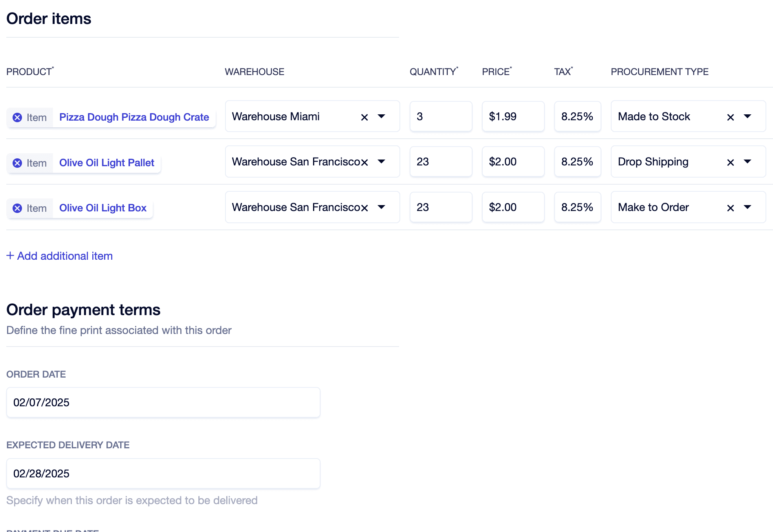Open warehouse dropdown for Olive Oil Light Box
The height and width of the screenshot is (532, 773).
381,207
